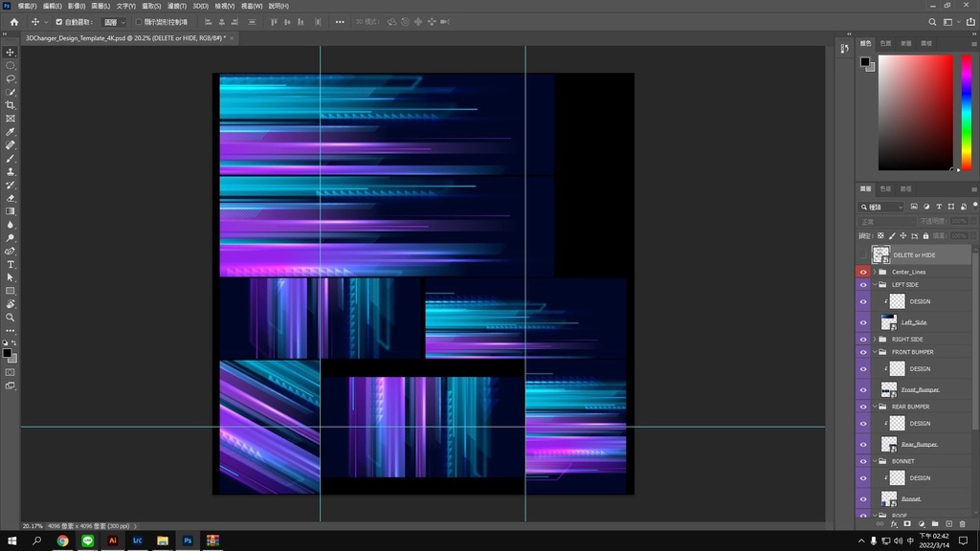Collapse the REAR BUMPER group
Screen dimensions: 980x551
875,407
